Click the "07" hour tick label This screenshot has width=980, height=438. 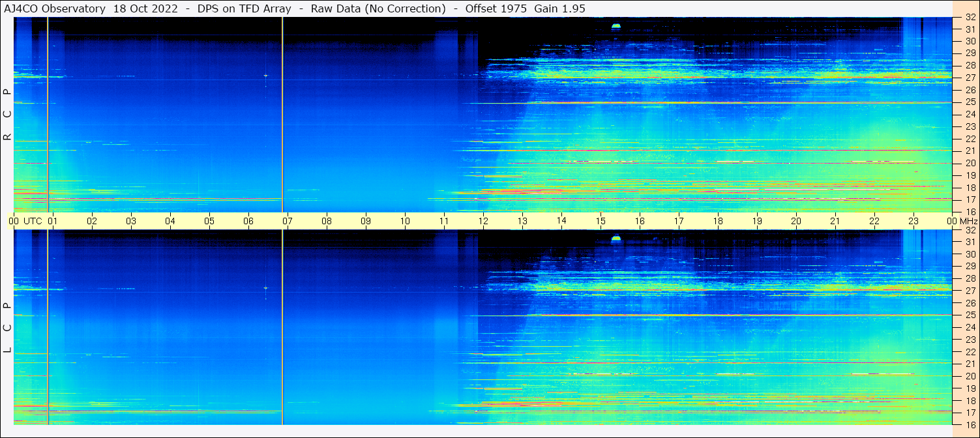pyautogui.click(x=288, y=221)
